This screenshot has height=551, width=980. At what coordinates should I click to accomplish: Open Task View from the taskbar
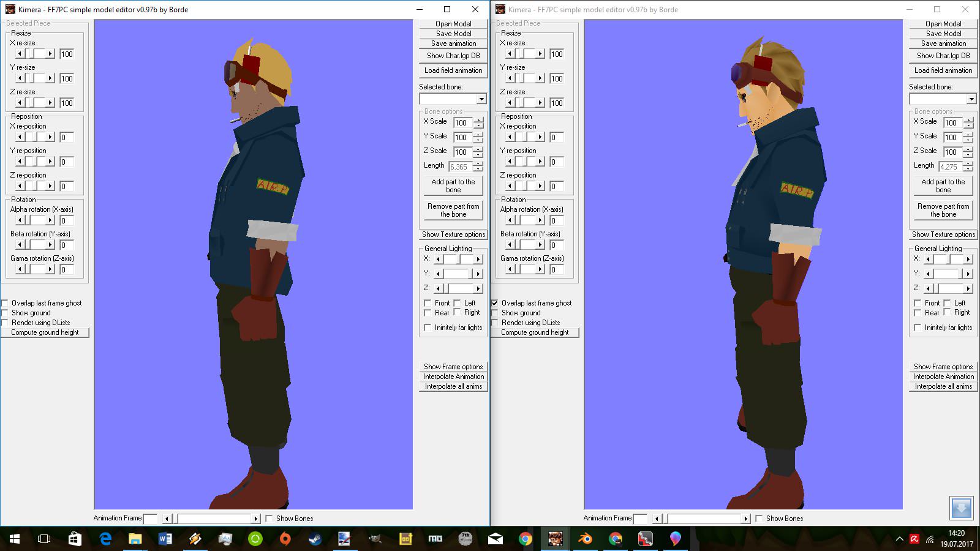[x=44, y=539]
